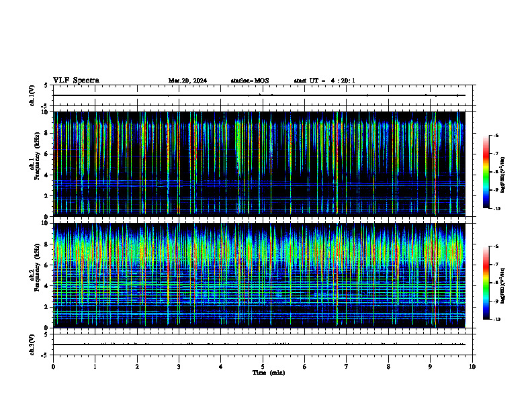532x411 pixels.
Task: Click the time axis tick label "0"
Action: point(53,367)
